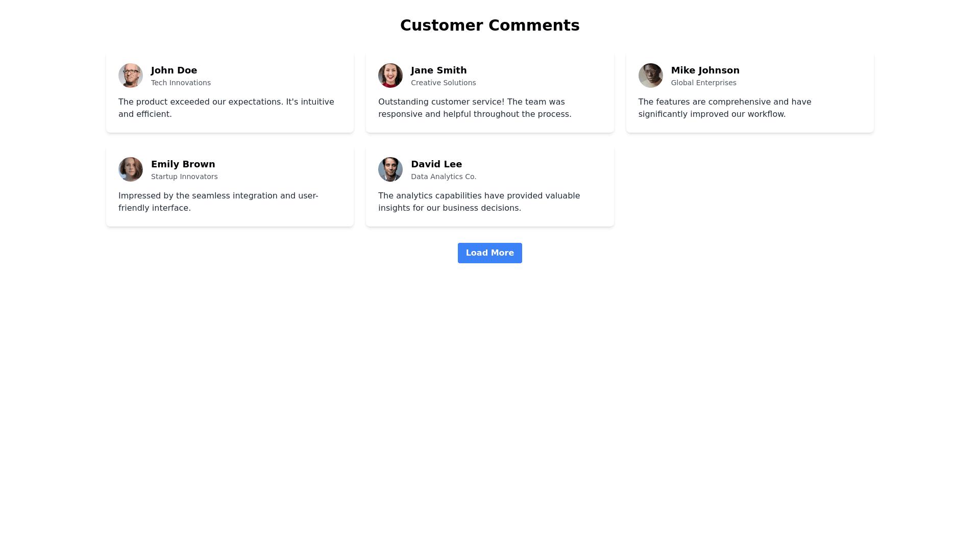
Task: Click the Emily Brown name
Action: click(183, 164)
